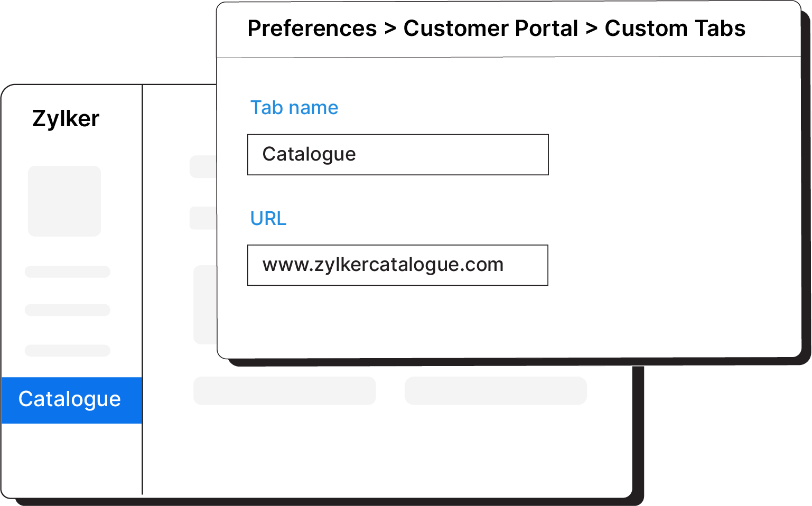Click the square placeholder image under Zylker
Image resolution: width=812 pixels, height=506 pixels.
pos(64,201)
